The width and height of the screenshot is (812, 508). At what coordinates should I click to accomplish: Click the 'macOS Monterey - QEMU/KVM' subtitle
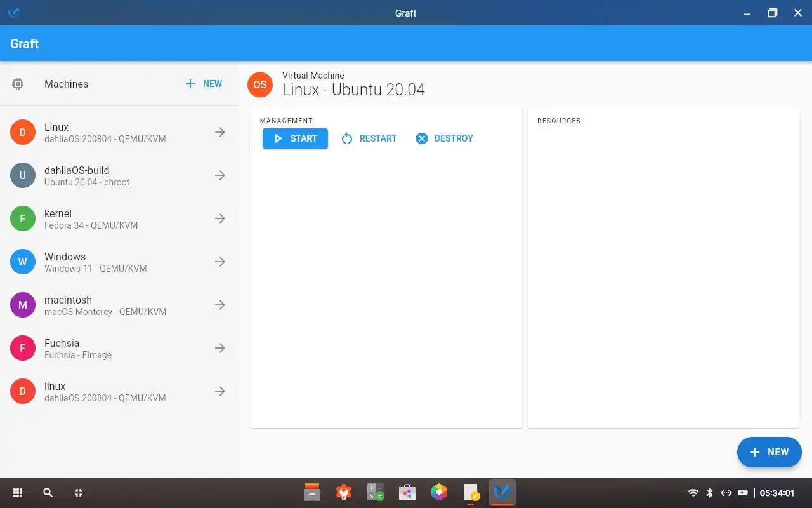pos(105,312)
